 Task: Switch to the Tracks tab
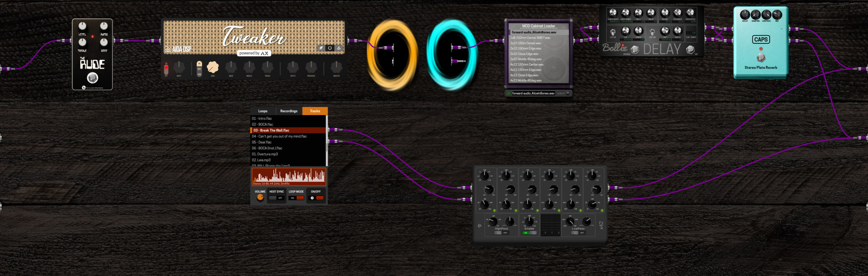point(315,111)
